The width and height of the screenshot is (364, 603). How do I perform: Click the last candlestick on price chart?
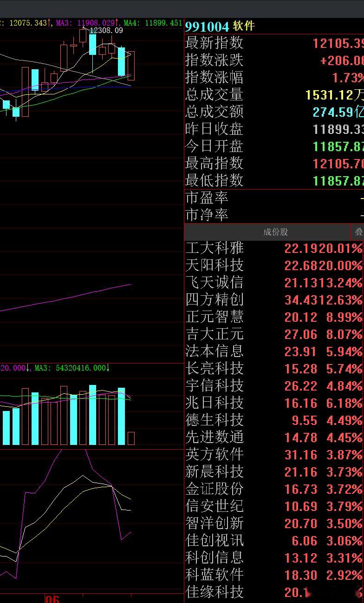131,66
